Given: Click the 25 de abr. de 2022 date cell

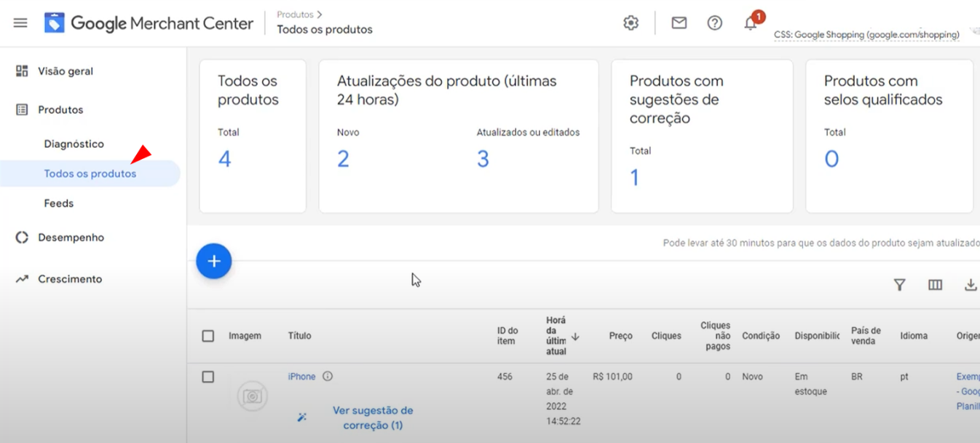Looking at the screenshot, I should tap(564, 399).
